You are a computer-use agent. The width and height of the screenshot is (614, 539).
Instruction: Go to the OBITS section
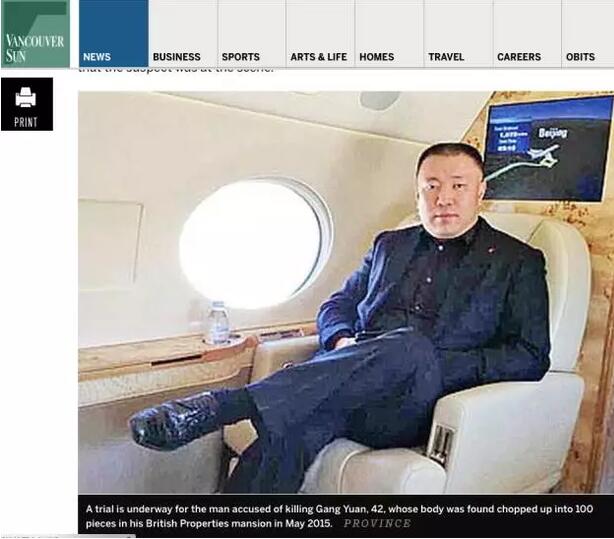coord(580,57)
